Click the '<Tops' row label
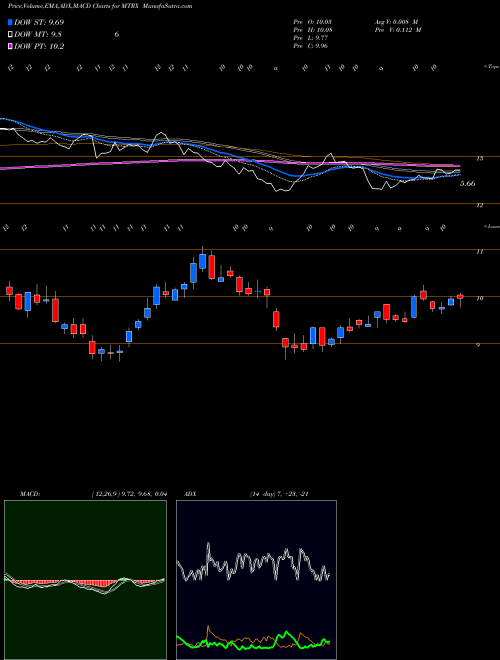Image resolution: width=500 pixels, height=660 pixels. pyautogui.click(x=491, y=67)
